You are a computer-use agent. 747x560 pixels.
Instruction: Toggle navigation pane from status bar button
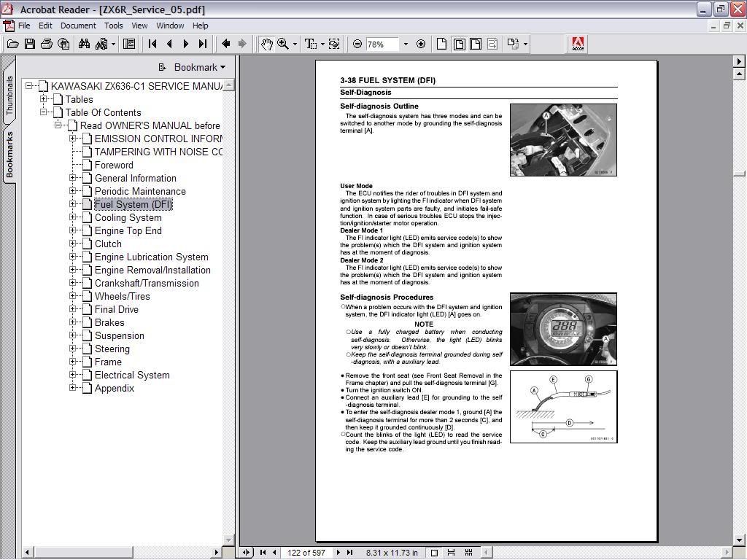click(247, 553)
